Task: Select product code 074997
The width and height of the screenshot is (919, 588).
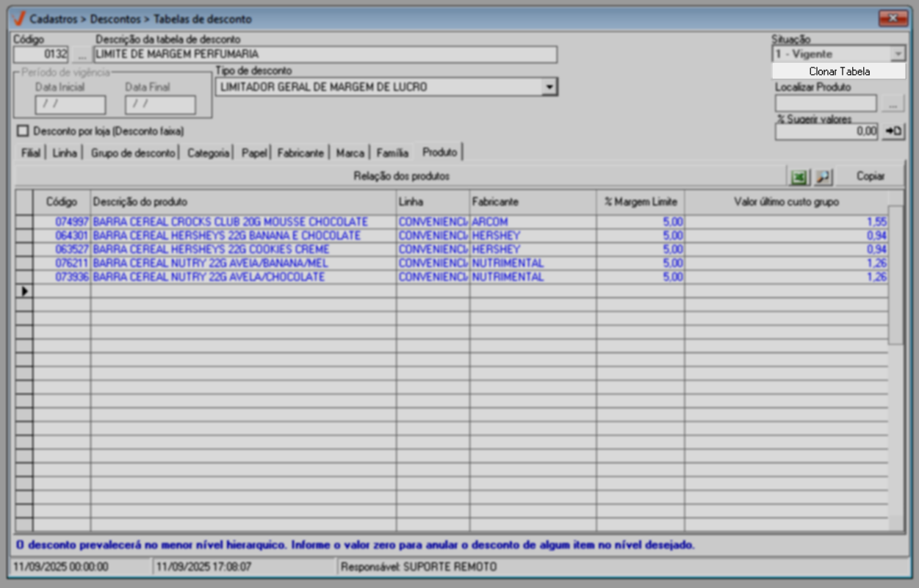Action: [72, 222]
